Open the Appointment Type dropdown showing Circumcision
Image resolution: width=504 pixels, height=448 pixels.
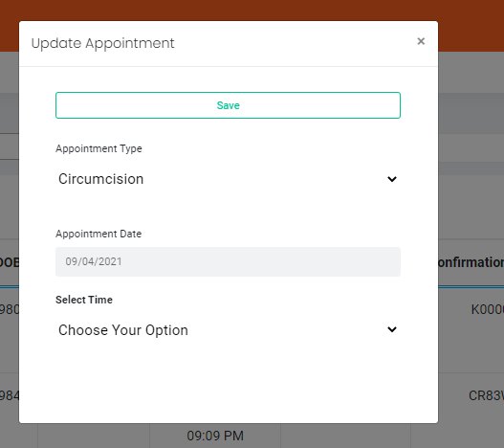(x=228, y=179)
